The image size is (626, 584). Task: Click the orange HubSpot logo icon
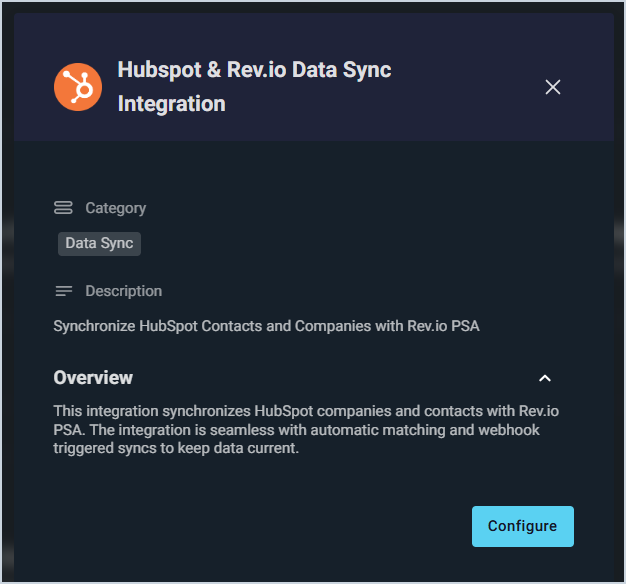click(78, 87)
